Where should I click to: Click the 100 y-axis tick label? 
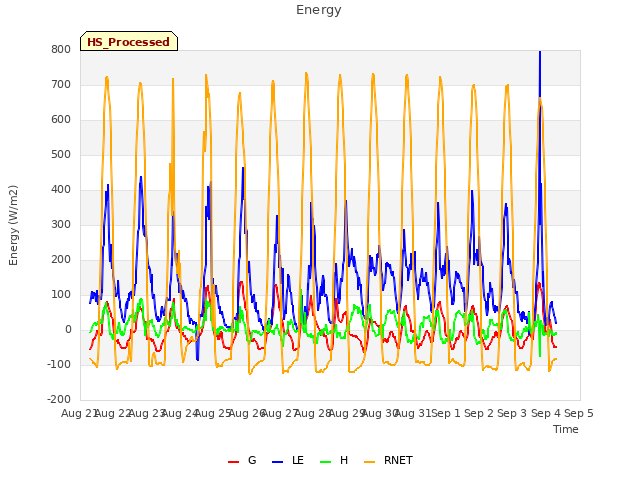tap(61, 295)
